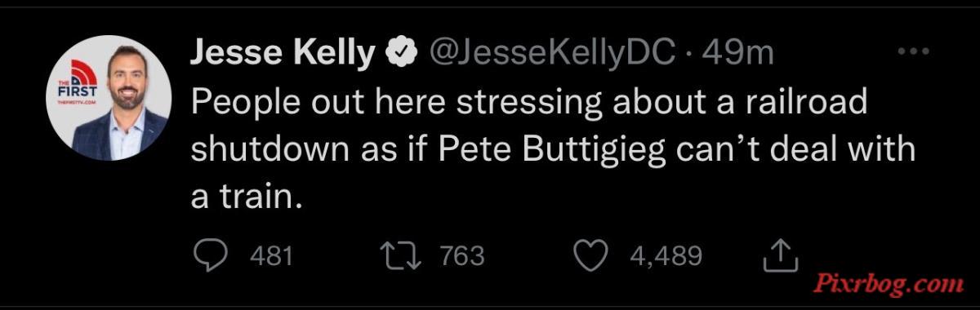The width and height of the screenshot is (980, 310).
Task: Open Jesse Kelly's profile picture
Action: tap(109, 97)
